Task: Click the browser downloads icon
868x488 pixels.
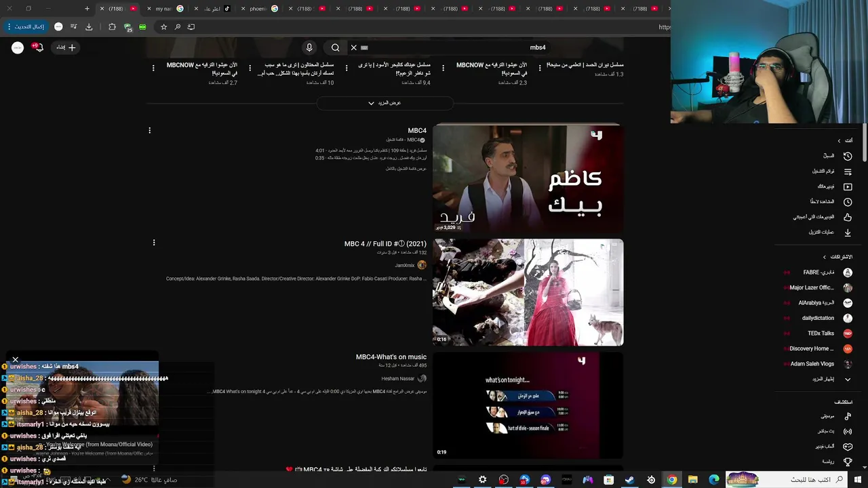Action: [x=89, y=27]
